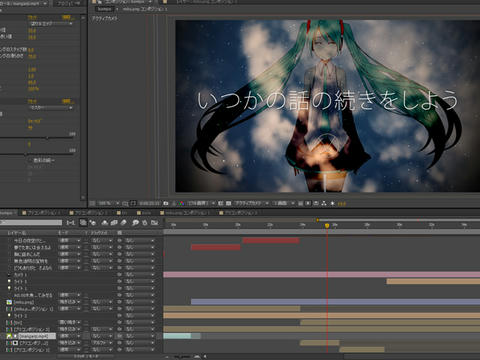Toggle preserve transparency for the bumper.mp4 layer
This screenshot has width=480, height=360.
[x=86, y=336]
